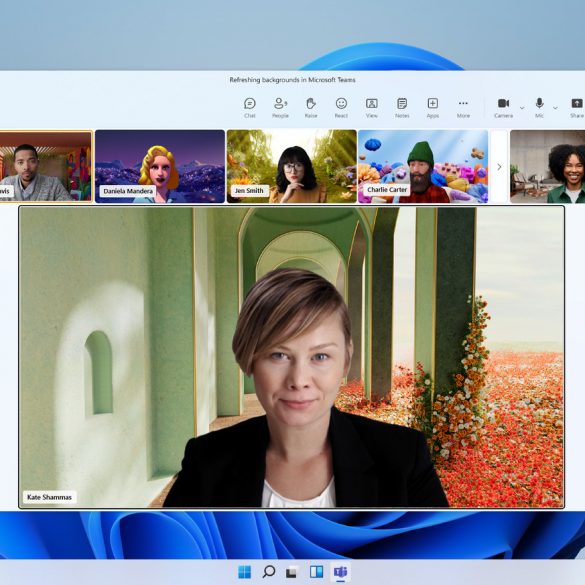Open the React emoji menu
Screen dimensions: 585x585
tap(341, 108)
